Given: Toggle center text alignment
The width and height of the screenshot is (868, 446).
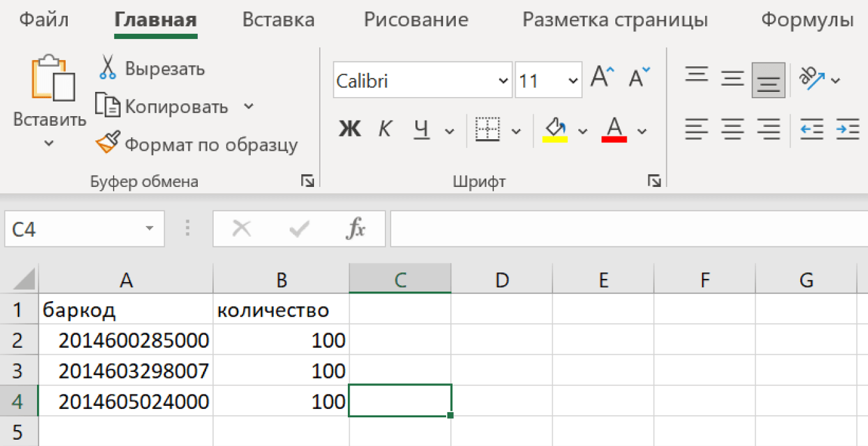Looking at the screenshot, I should (x=732, y=130).
